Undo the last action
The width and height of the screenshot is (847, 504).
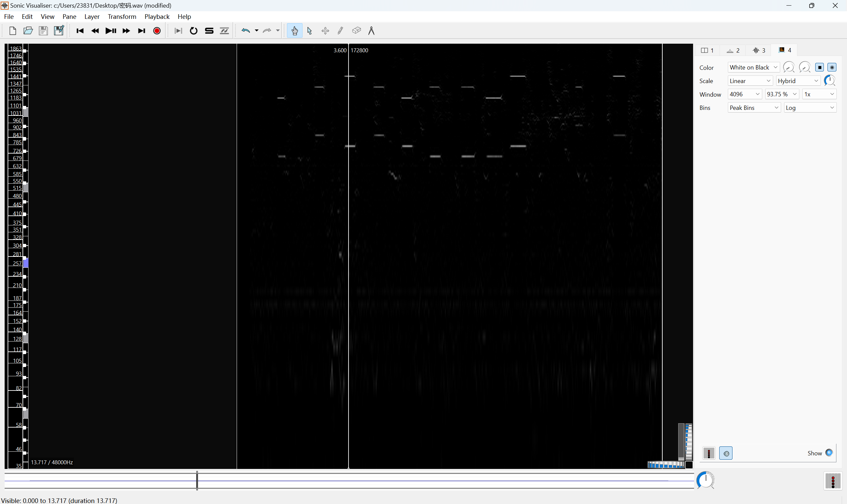[x=246, y=31]
